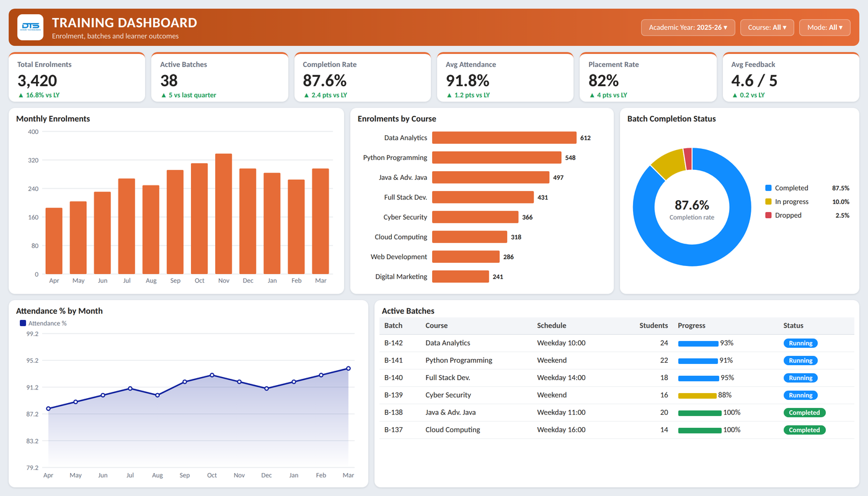Select the Total Enrolments card value 3,420
Image resolution: width=868 pixels, height=496 pixels.
pos(37,81)
